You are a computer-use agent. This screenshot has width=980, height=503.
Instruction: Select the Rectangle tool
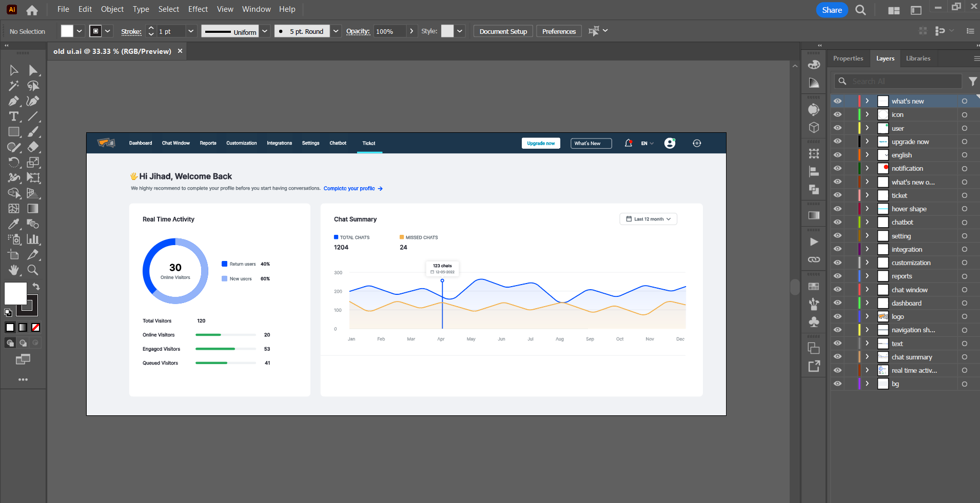pyautogui.click(x=14, y=132)
